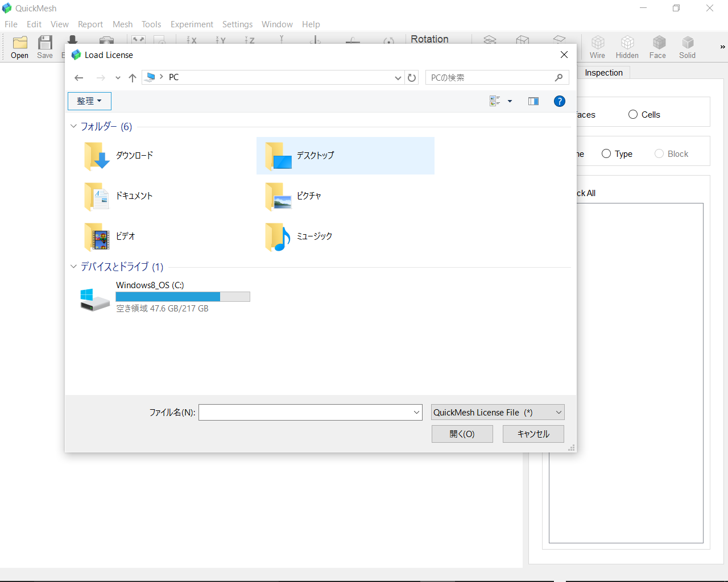This screenshot has height=582, width=728.
Task: Open the View menu
Action: (60, 24)
